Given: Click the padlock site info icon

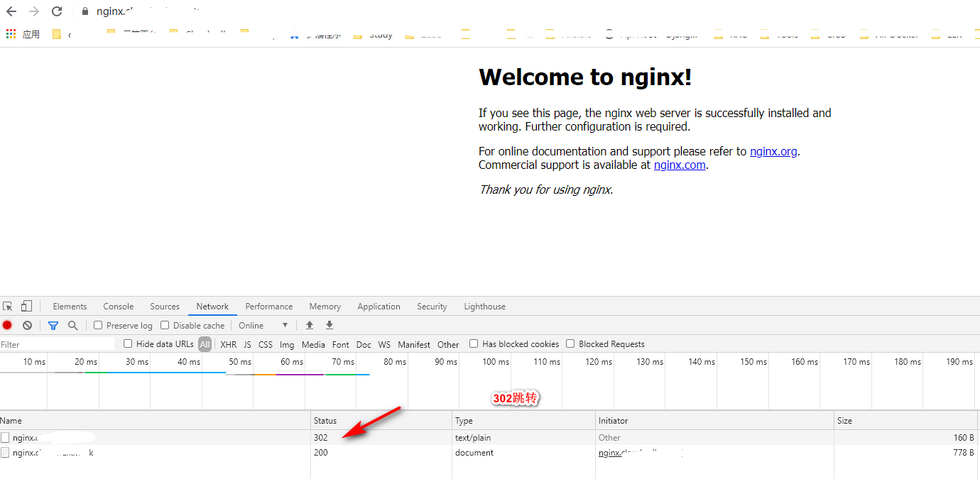Looking at the screenshot, I should coord(85,11).
